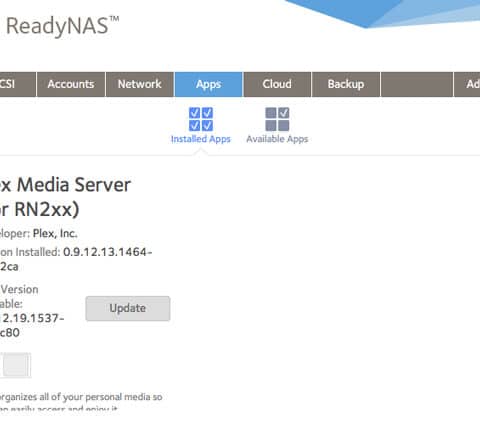The height and width of the screenshot is (438, 480).
Task: Switch to the Backup tab
Action: point(346,84)
